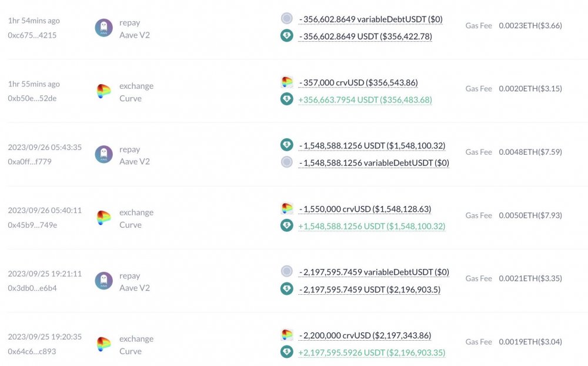Click USDT token icon next to -356,602.8649 USDT
588x366 pixels.
tap(287, 36)
